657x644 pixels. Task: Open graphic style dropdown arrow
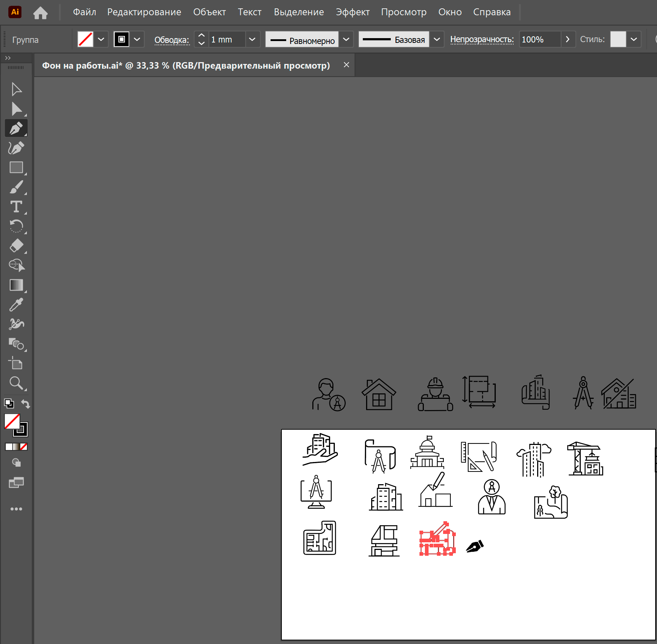tap(634, 39)
